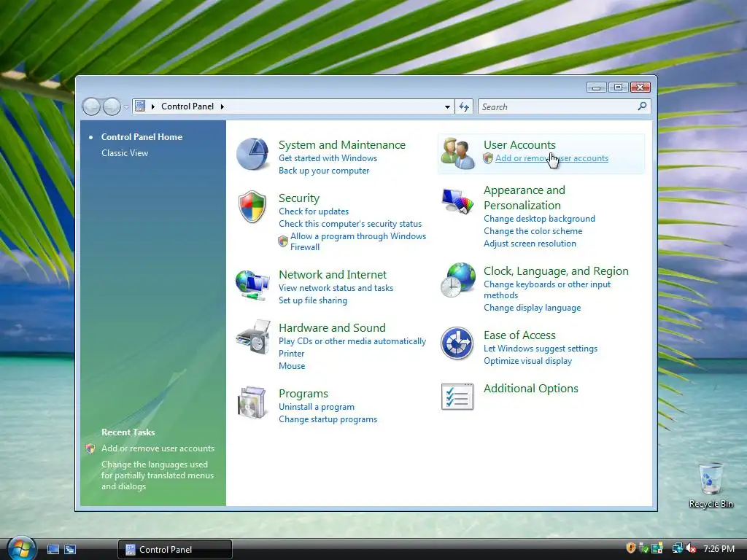The height and width of the screenshot is (560, 747).
Task: Click the Printer link
Action: pos(292,354)
